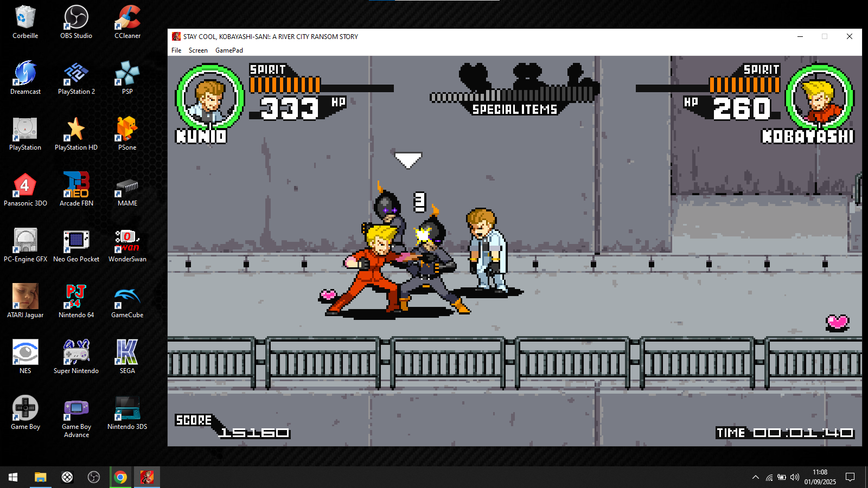
Task: Switch to the Kobayashi-san game taskbar icon
Action: point(147,477)
